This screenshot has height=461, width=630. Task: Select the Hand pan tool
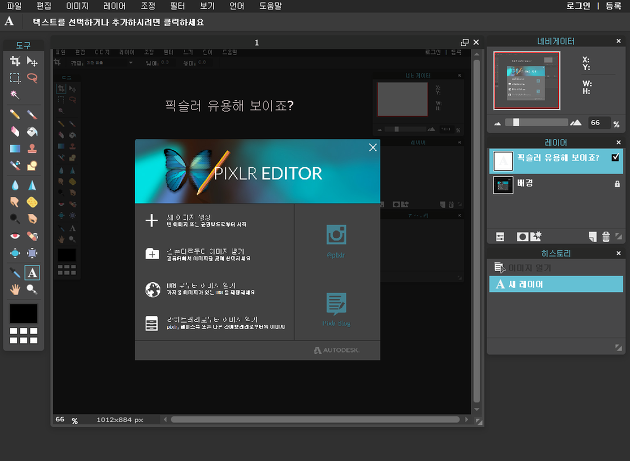(x=15, y=289)
